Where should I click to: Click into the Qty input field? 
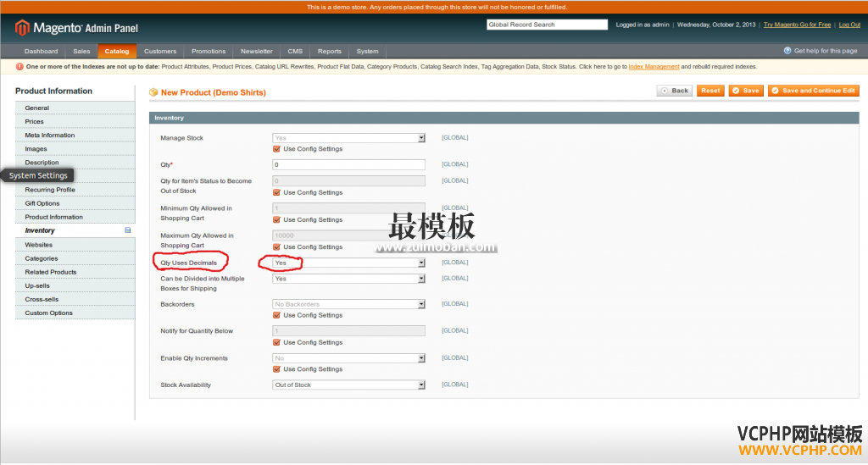(348, 164)
